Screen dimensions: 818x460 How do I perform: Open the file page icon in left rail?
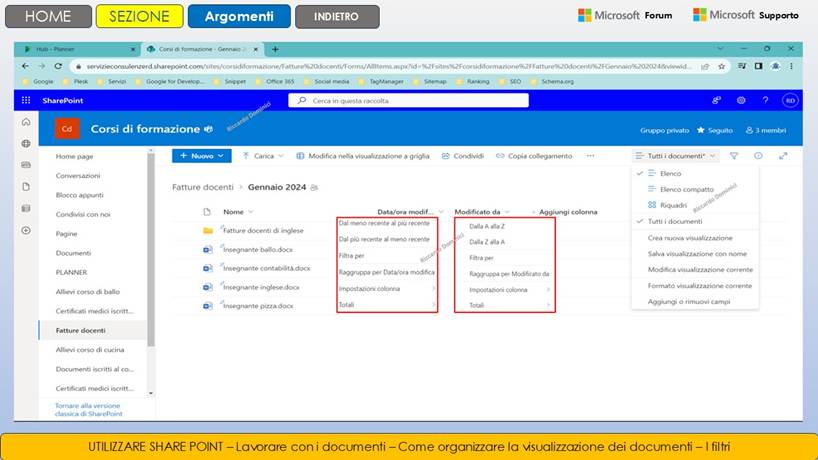(x=26, y=187)
